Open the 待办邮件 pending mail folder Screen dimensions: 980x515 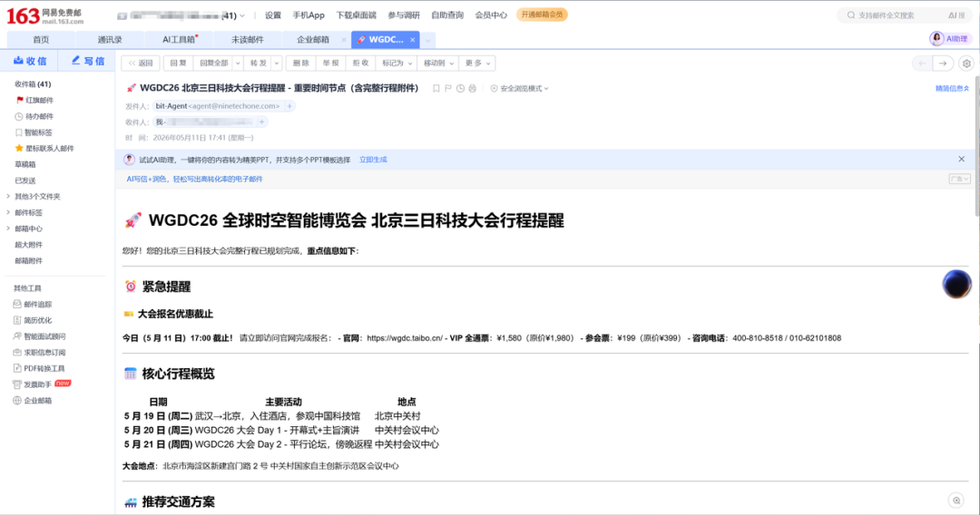34,116
